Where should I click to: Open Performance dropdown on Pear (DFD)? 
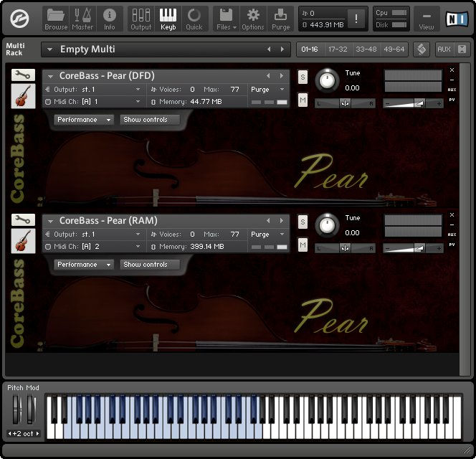coord(84,120)
